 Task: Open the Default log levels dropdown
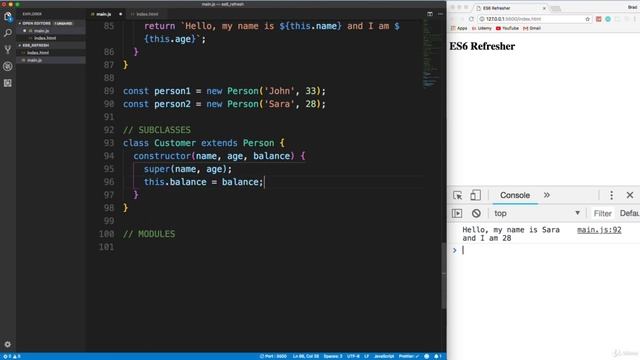point(629,213)
